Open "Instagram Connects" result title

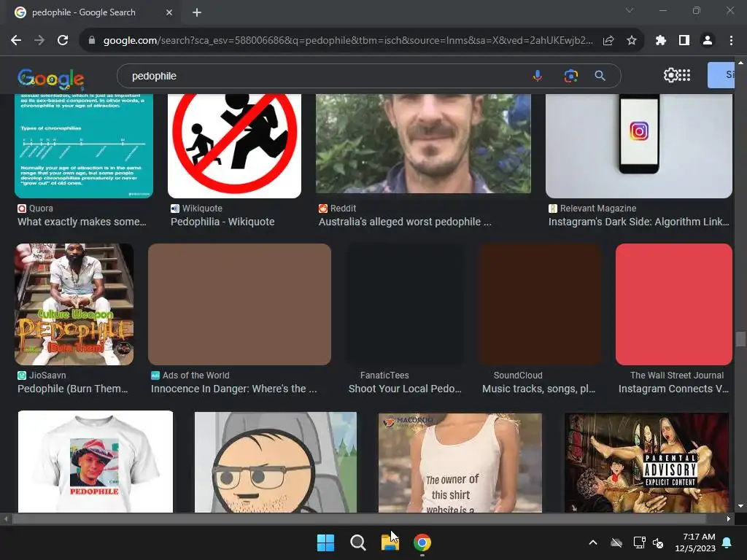coord(673,389)
